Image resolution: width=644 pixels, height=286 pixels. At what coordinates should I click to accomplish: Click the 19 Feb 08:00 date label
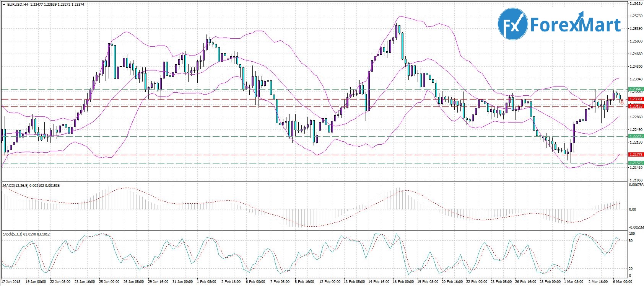[428, 282]
